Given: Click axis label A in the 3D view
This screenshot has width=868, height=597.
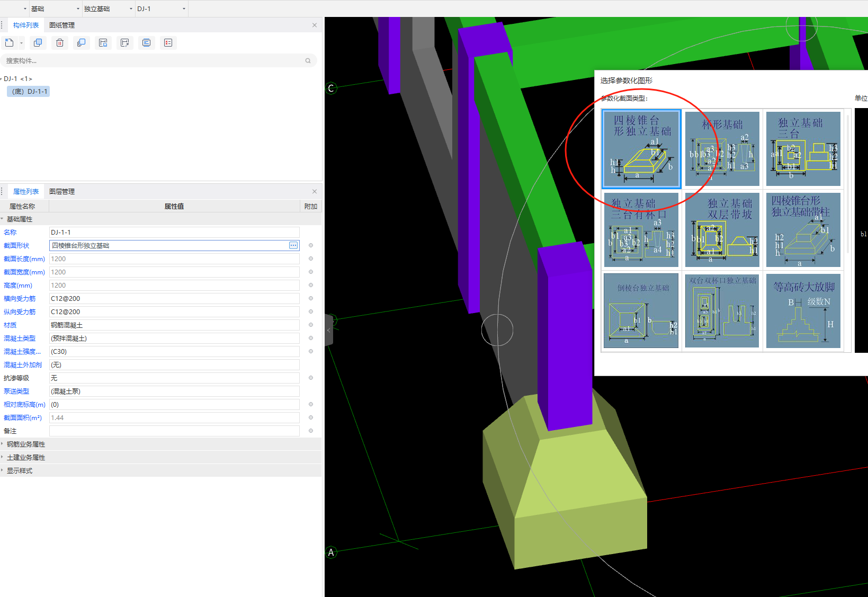Looking at the screenshot, I should coord(331,553).
